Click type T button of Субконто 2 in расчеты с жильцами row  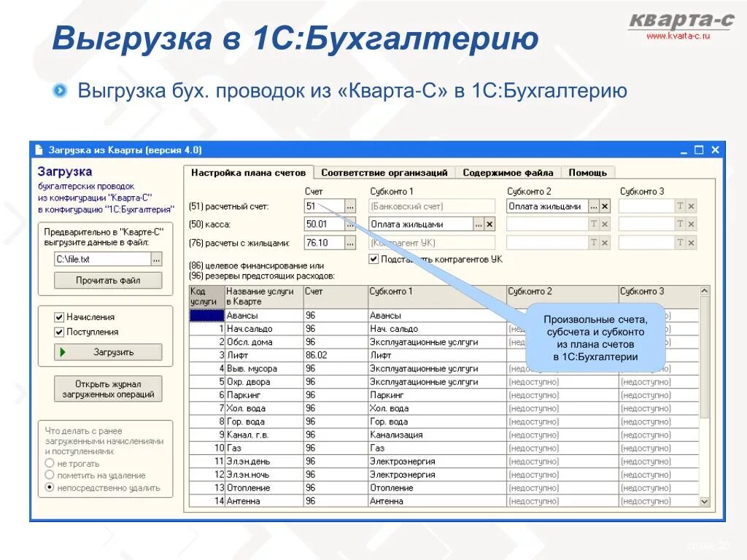(x=594, y=243)
